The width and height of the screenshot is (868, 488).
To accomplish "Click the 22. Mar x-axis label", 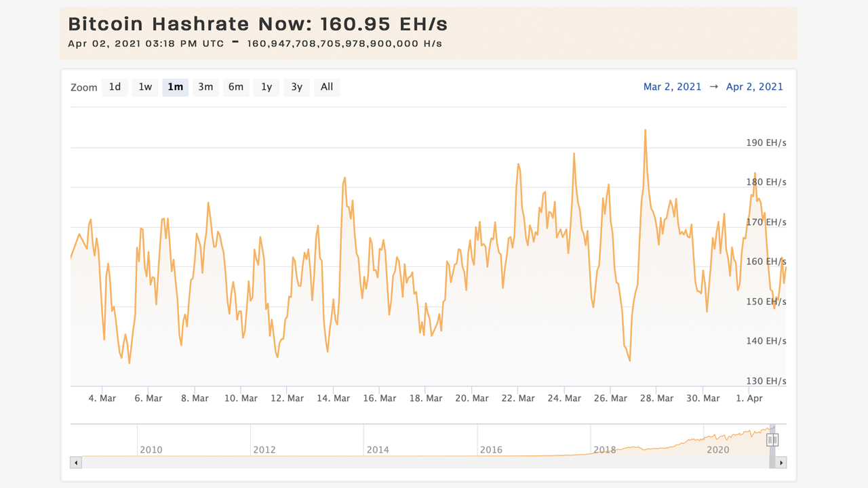I will [517, 399].
